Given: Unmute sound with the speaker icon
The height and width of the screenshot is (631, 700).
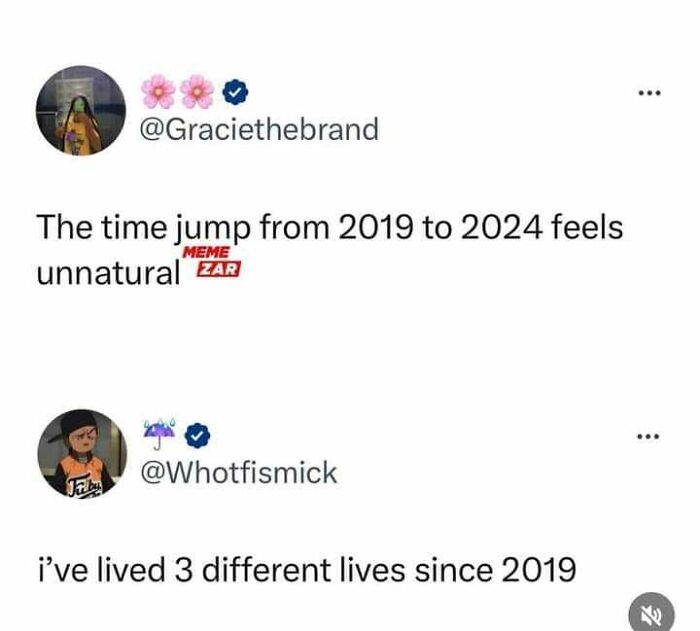Looking at the screenshot, I should (651, 613).
